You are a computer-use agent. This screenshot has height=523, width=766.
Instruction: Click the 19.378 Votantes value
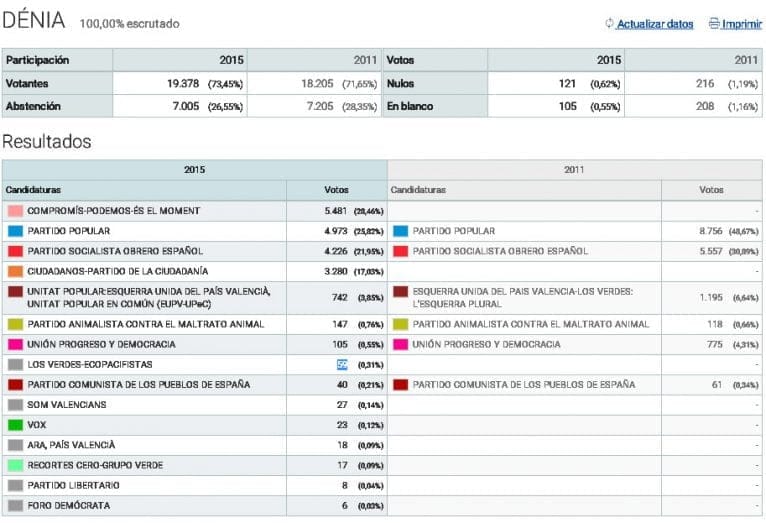coord(183,84)
